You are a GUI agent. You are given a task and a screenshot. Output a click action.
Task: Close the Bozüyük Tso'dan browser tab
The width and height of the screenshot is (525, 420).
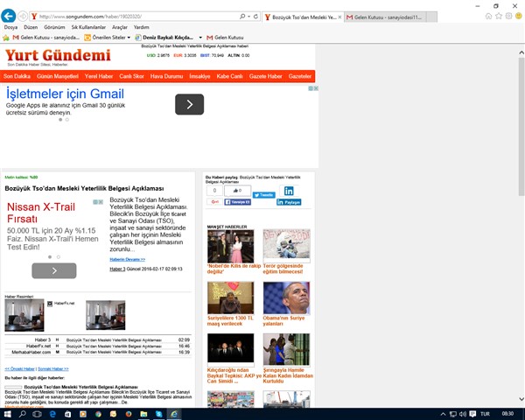click(339, 17)
